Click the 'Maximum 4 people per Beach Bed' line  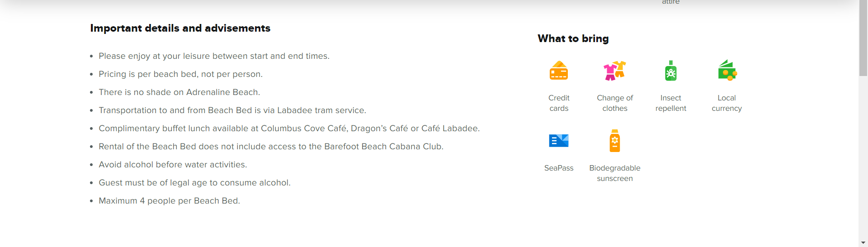tap(169, 201)
